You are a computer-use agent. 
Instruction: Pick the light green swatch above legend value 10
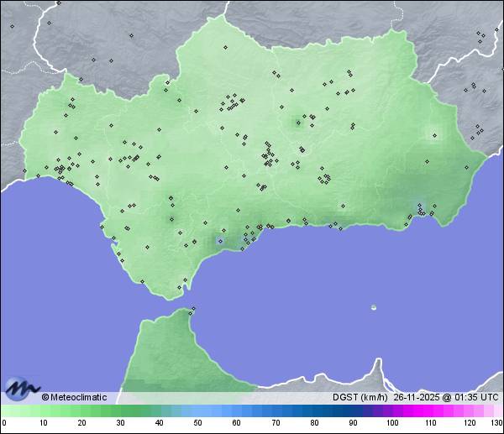(43, 410)
